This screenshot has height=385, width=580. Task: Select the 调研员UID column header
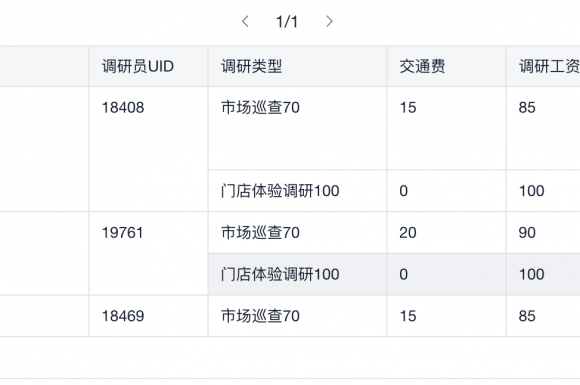(x=138, y=67)
